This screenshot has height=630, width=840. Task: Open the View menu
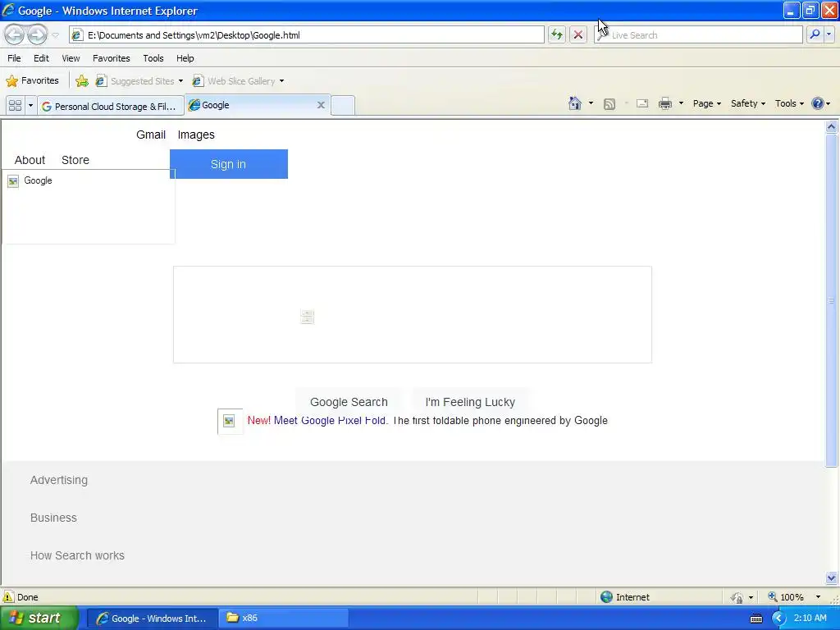(71, 58)
